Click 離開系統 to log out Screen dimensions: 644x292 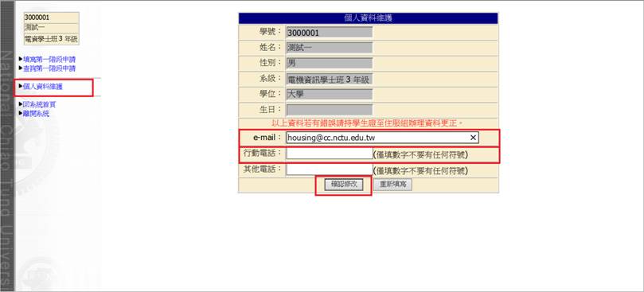pyautogui.click(x=36, y=114)
